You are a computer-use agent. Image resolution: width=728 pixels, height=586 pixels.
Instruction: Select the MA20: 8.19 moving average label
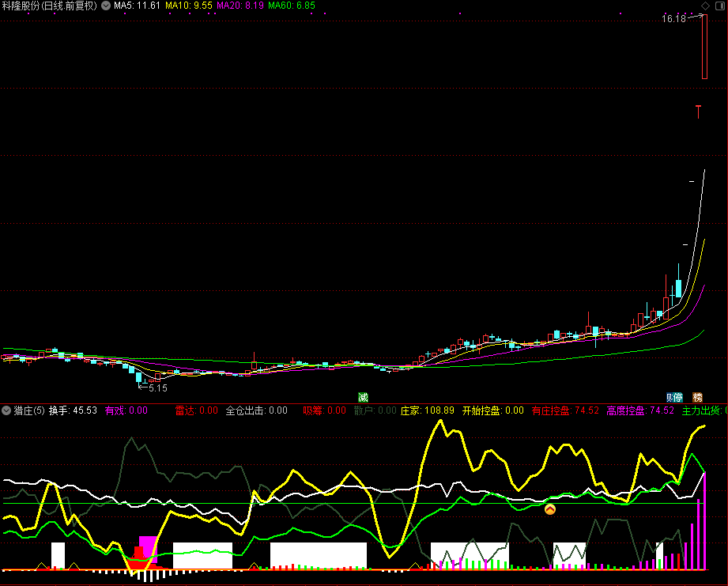tap(240, 6)
